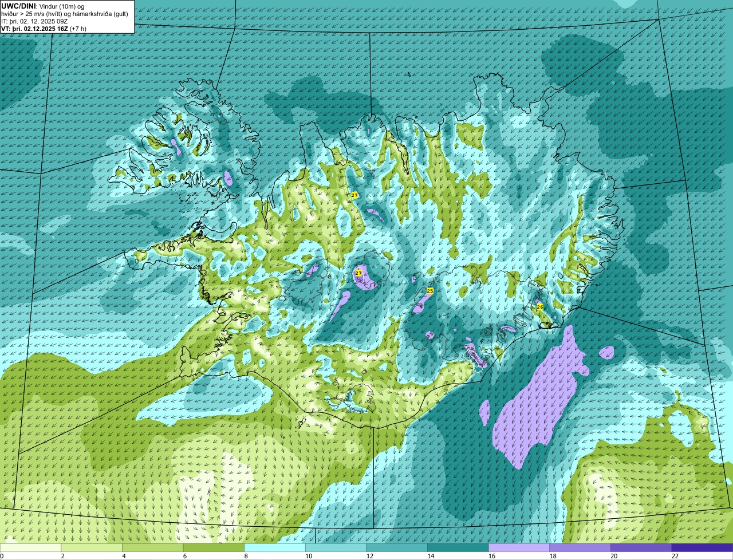Pick the 8–10 m/s pale cyan legend swatch
733x560 pixels.
pos(275,548)
